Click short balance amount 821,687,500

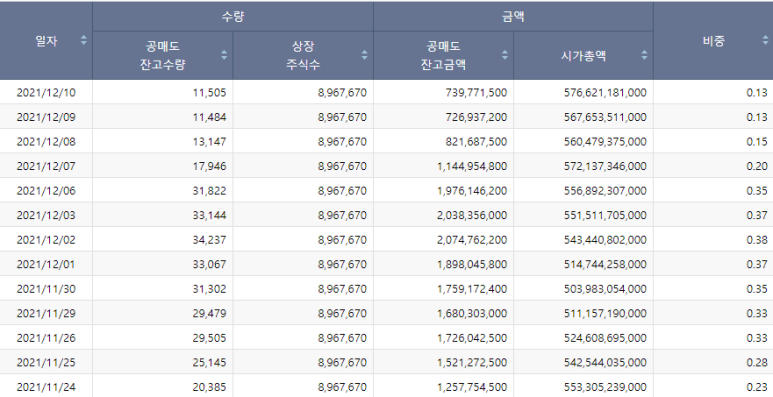tap(476, 142)
